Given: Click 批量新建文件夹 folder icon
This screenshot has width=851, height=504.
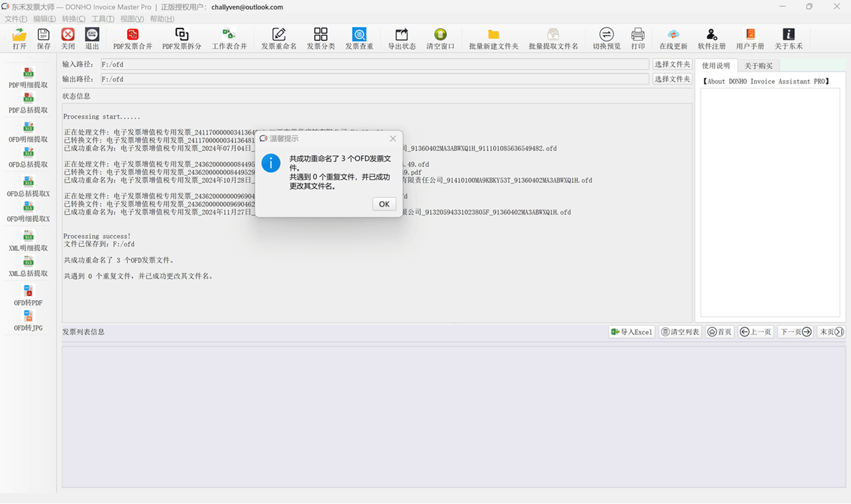Looking at the screenshot, I should pos(494,38).
